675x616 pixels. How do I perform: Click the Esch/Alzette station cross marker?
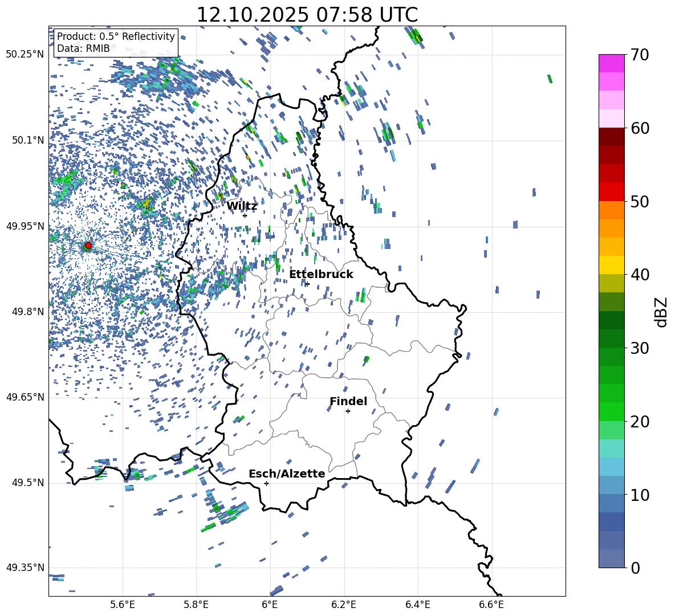(266, 483)
